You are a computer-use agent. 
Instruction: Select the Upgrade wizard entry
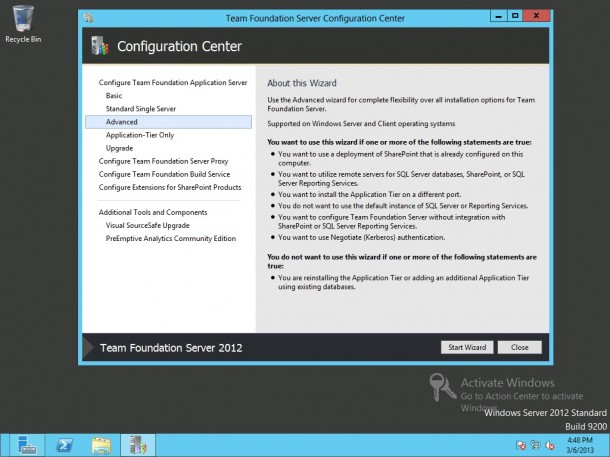[119, 148]
